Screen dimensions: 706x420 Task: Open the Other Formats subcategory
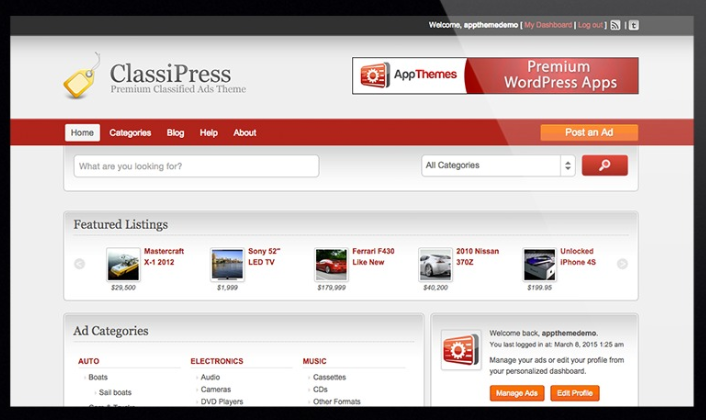point(336,402)
